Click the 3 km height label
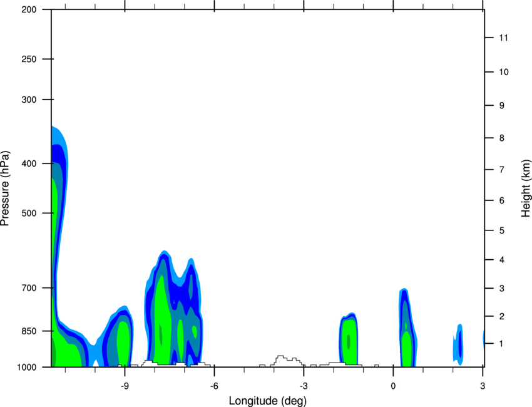Image resolution: width=532 pixels, height=407 pixels. point(501,289)
